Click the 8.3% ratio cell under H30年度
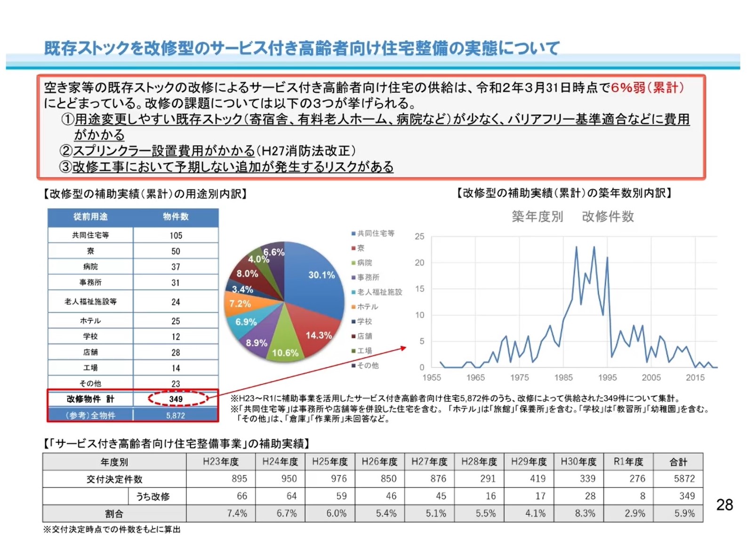Viewport: 747px width, 560px height. tap(585, 513)
